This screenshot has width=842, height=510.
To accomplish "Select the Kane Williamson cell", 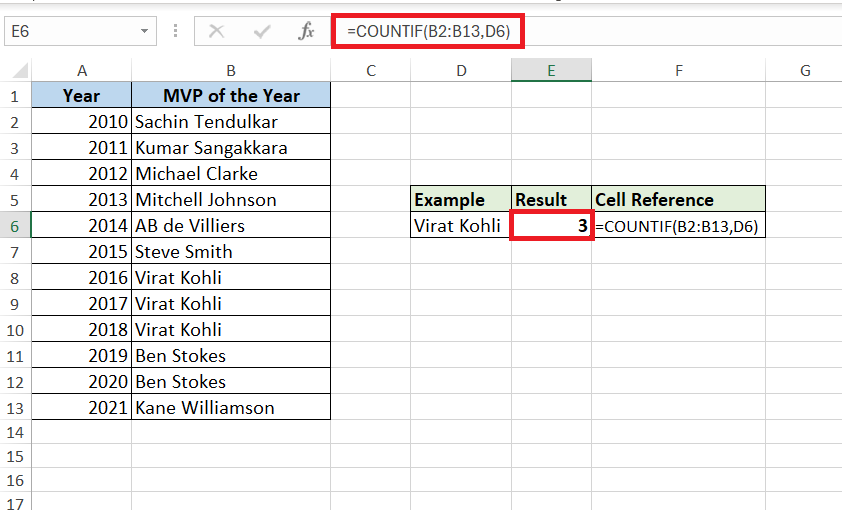I will click(231, 407).
